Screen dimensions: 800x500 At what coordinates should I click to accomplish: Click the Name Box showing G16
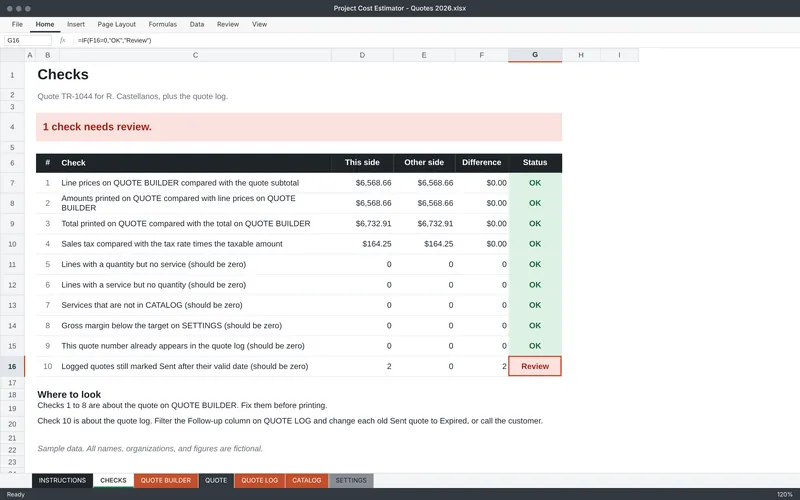coord(28,40)
